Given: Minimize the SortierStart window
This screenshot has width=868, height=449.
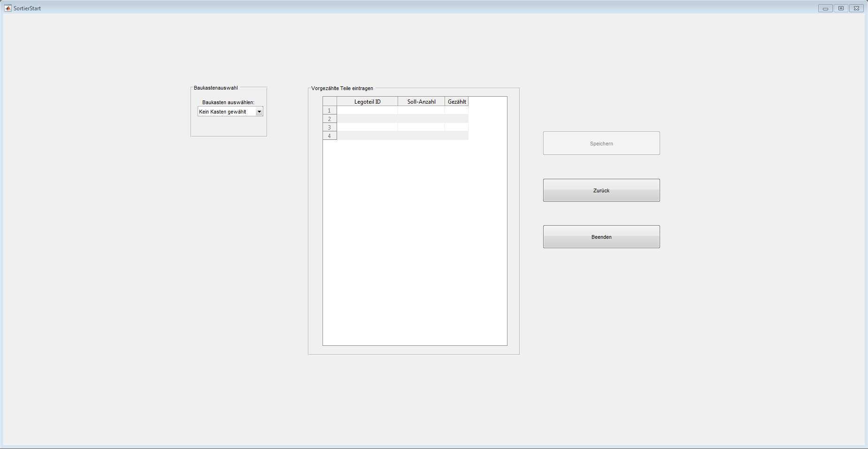Looking at the screenshot, I should tap(825, 8).
